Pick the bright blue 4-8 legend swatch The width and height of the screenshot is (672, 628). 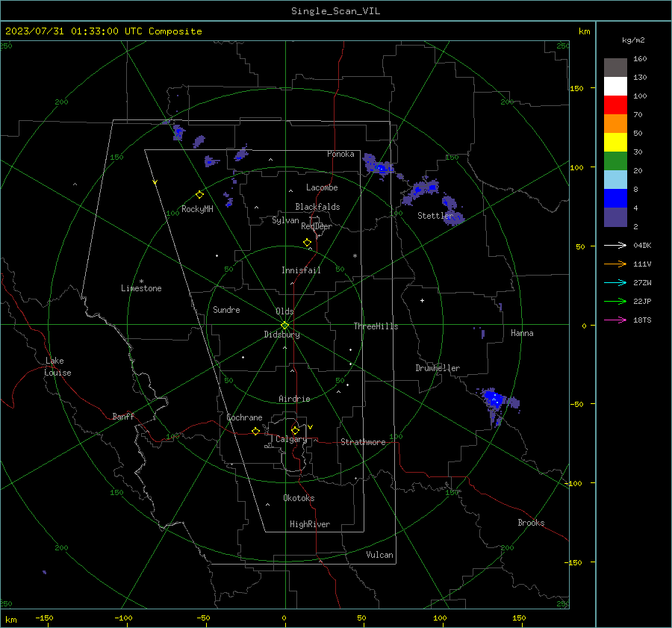[615, 198]
